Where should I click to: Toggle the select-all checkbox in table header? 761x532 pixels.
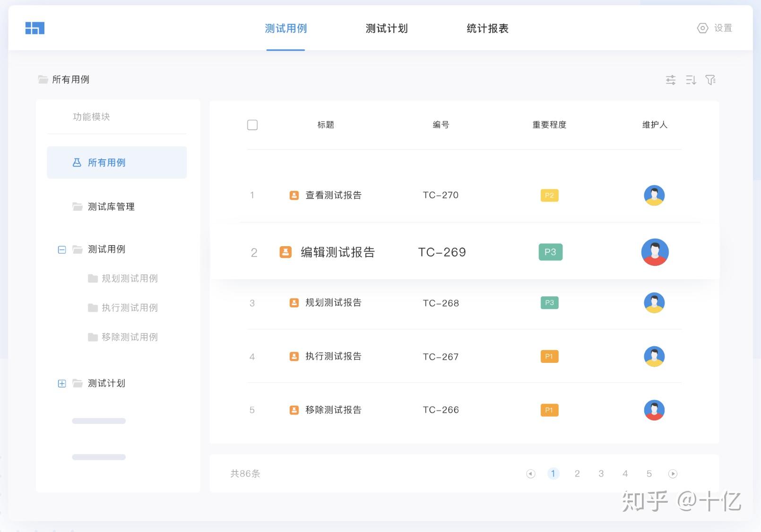pos(252,125)
